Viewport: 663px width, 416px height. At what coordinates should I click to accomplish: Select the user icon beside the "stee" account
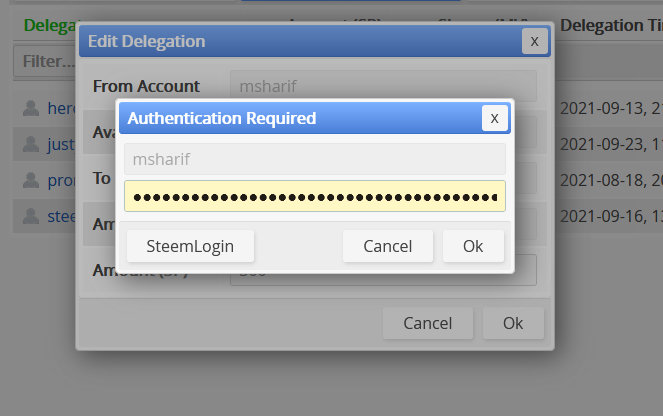click(x=31, y=216)
